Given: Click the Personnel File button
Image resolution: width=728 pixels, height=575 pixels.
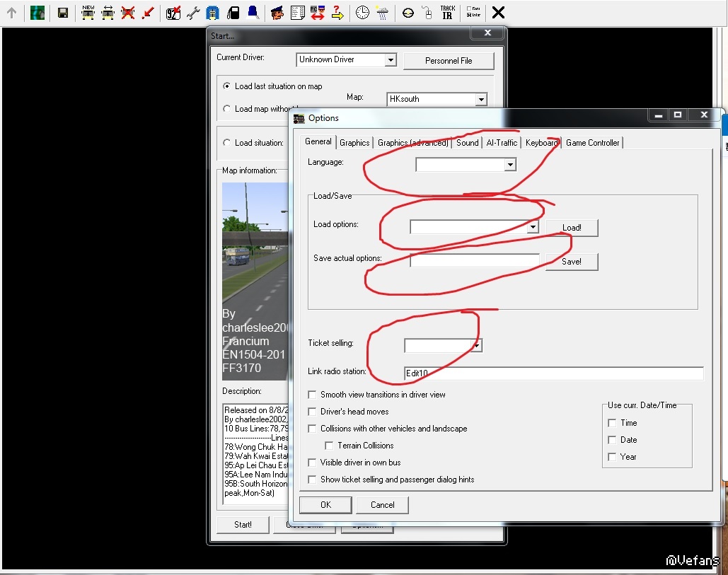Looking at the screenshot, I should pos(449,61).
